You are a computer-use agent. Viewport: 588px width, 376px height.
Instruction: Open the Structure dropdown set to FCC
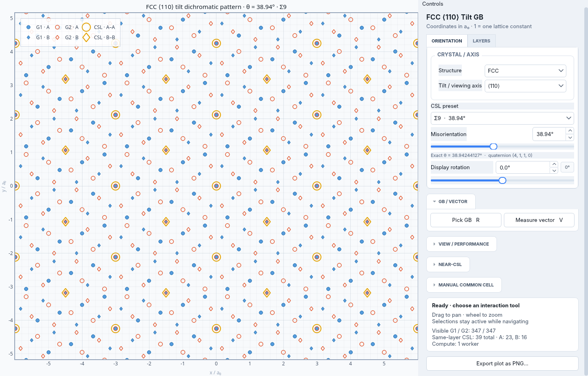[x=525, y=71]
